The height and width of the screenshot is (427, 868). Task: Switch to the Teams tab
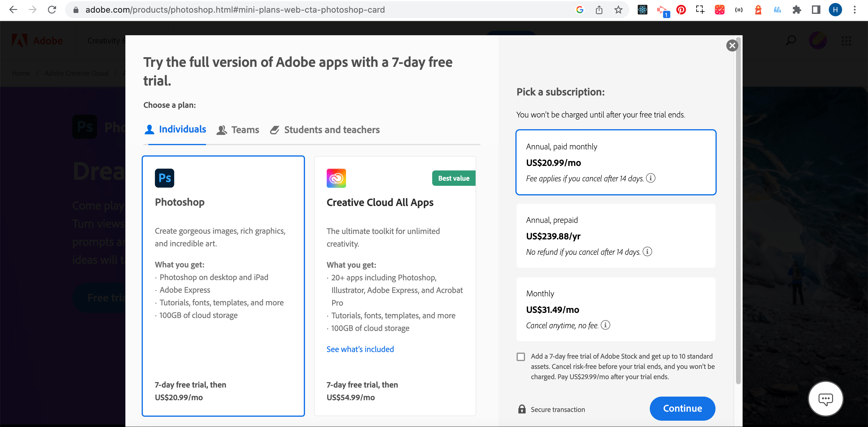point(238,130)
